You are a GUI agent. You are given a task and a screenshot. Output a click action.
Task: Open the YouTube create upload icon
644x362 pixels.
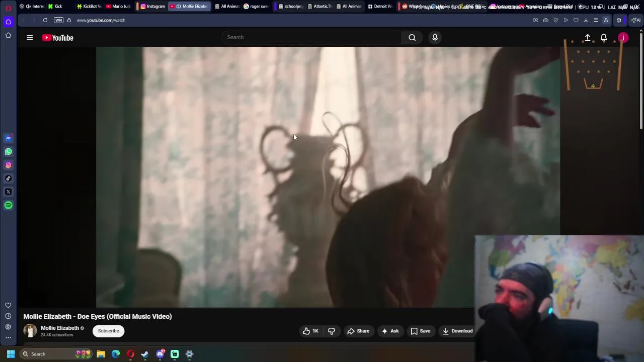587,38
